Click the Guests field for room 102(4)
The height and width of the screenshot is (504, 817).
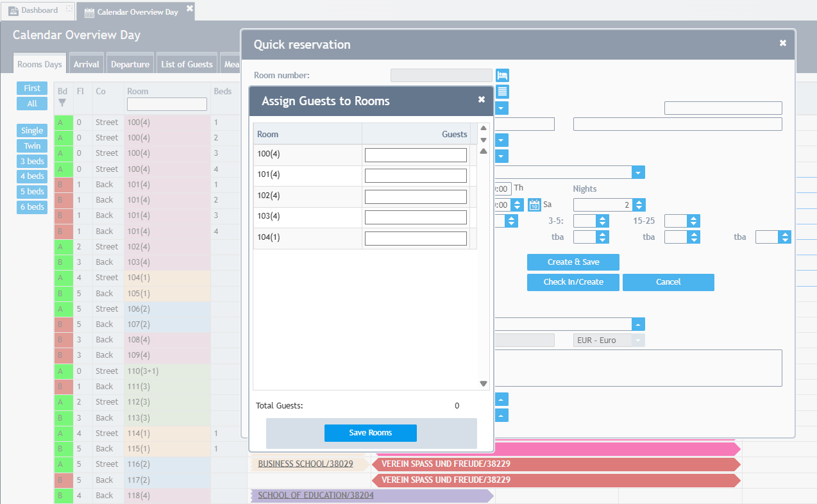coord(416,197)
